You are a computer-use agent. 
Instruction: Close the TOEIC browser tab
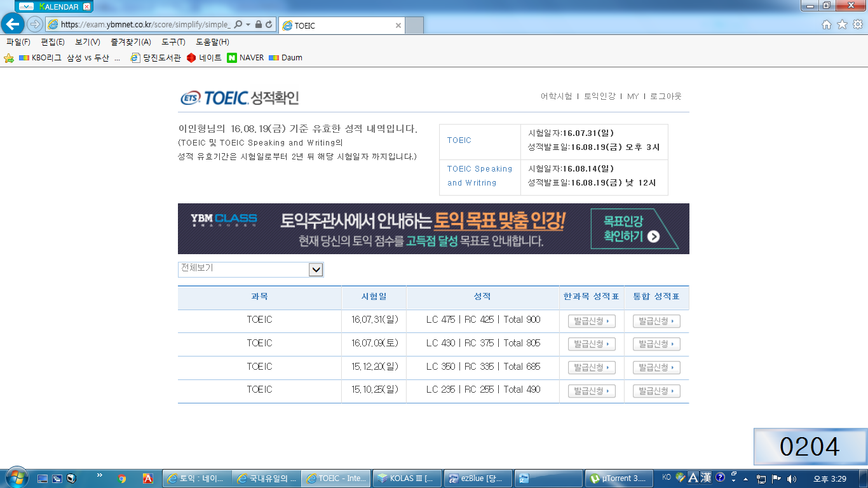pos(398,25)
